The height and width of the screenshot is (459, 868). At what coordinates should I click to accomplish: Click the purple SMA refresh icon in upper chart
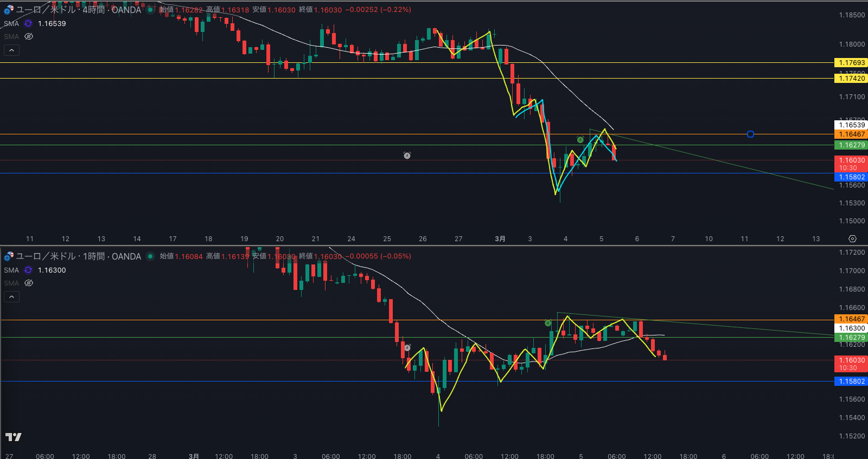28,24
